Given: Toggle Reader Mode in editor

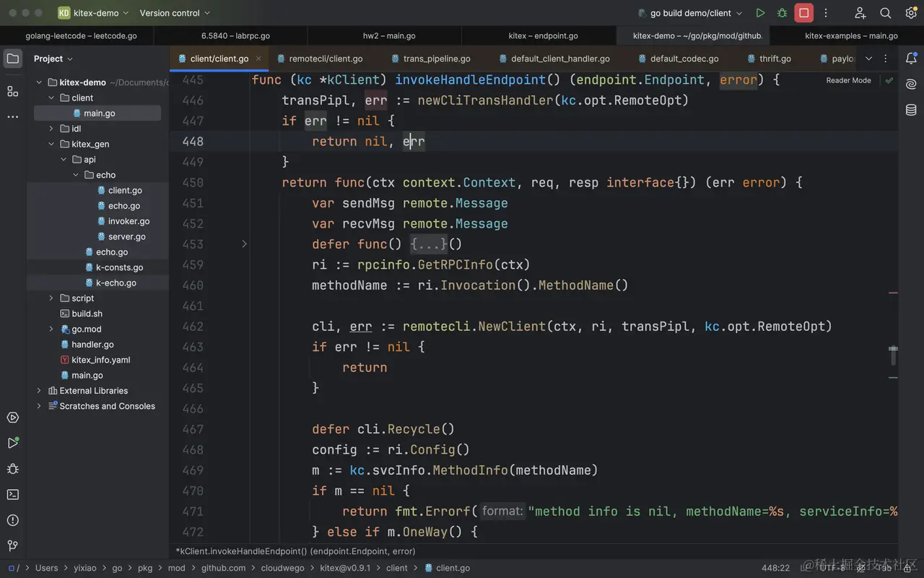Looking at the screenshot, I should point(848,80).
